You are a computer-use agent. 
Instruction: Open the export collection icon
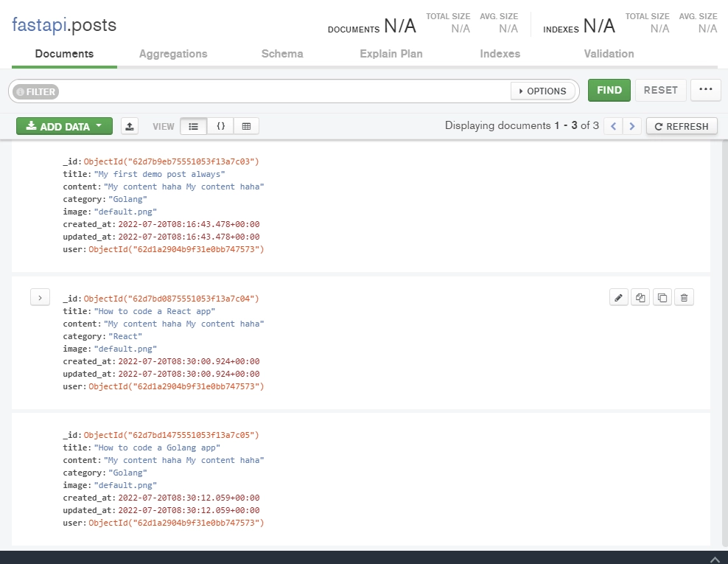coord(130,125)
